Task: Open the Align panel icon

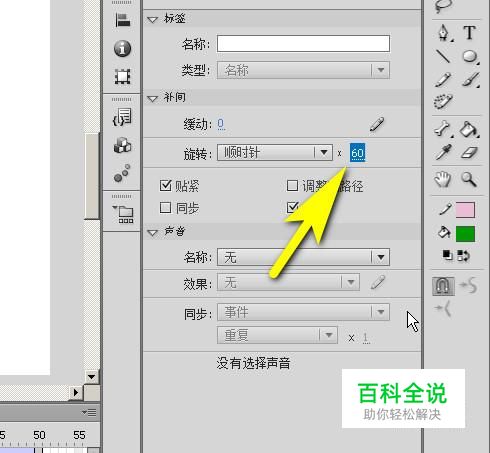Action: (122, 20)
